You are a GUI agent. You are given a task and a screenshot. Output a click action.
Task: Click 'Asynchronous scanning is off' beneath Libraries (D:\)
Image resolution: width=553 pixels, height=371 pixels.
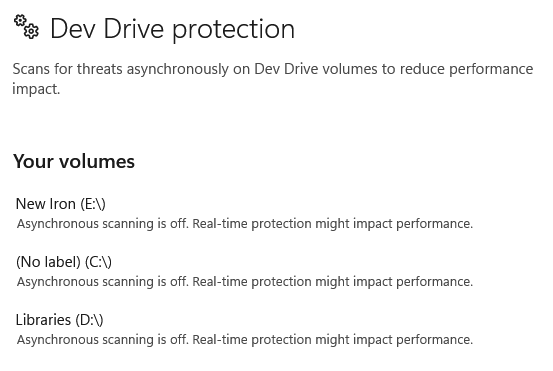(x=103, y=340)
